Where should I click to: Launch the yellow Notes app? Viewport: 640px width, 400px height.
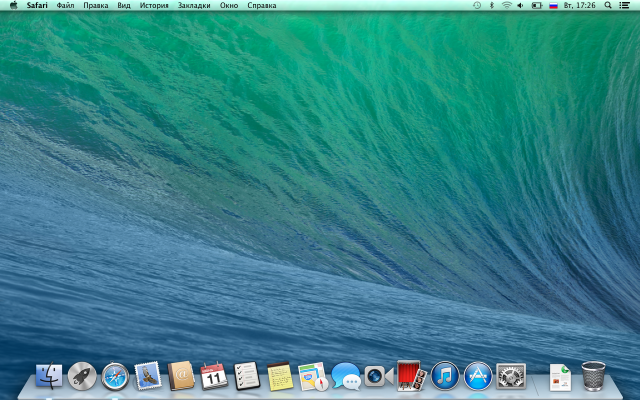coord(280,376)
